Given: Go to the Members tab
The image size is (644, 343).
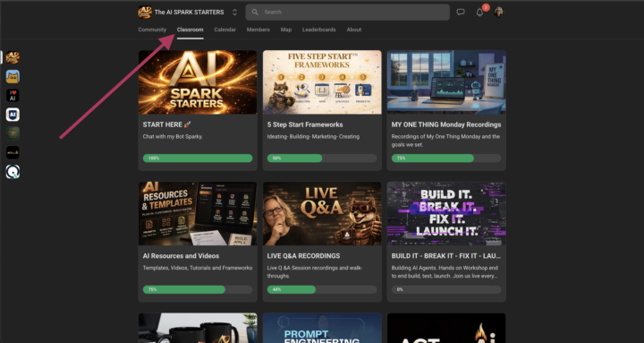Looking at the screenshot, I should click(258, 30).
